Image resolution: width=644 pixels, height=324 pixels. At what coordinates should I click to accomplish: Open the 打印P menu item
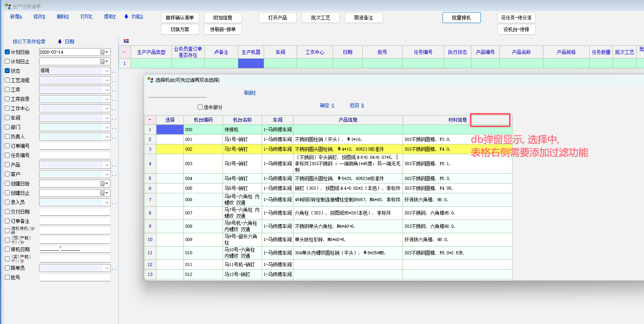click(x=86, y=17)
